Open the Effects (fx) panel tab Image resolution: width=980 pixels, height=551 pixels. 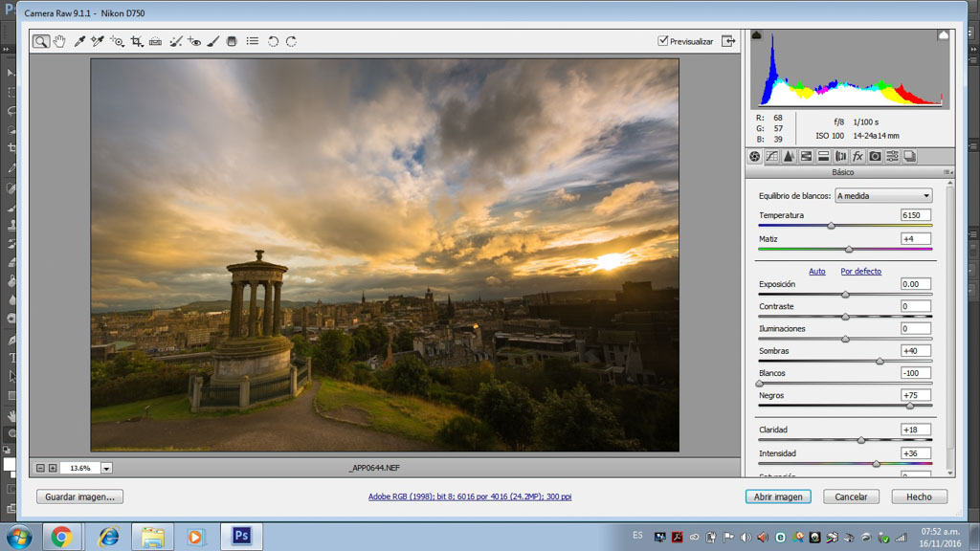pyautogui.click(x=857, y=156)
